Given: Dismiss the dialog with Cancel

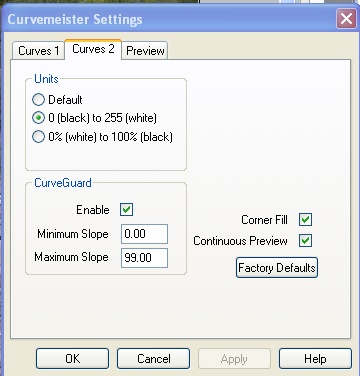Looking at the screenshot, I should pyautogui.click(x=153, y=359).
